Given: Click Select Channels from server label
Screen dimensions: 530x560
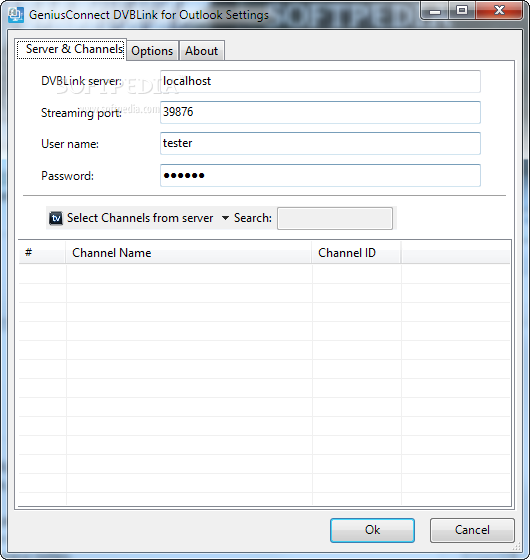Looking at the screenshot, I should [140, 218].
